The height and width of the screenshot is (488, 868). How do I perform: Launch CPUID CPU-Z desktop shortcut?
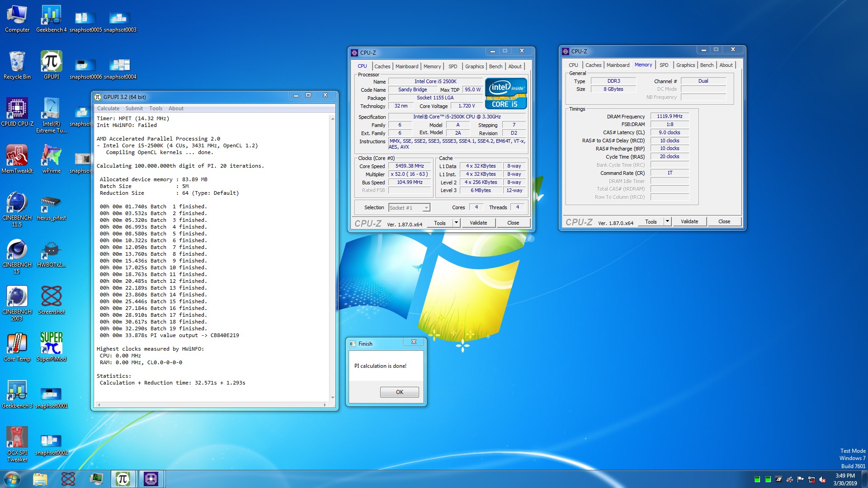point(17,113)
